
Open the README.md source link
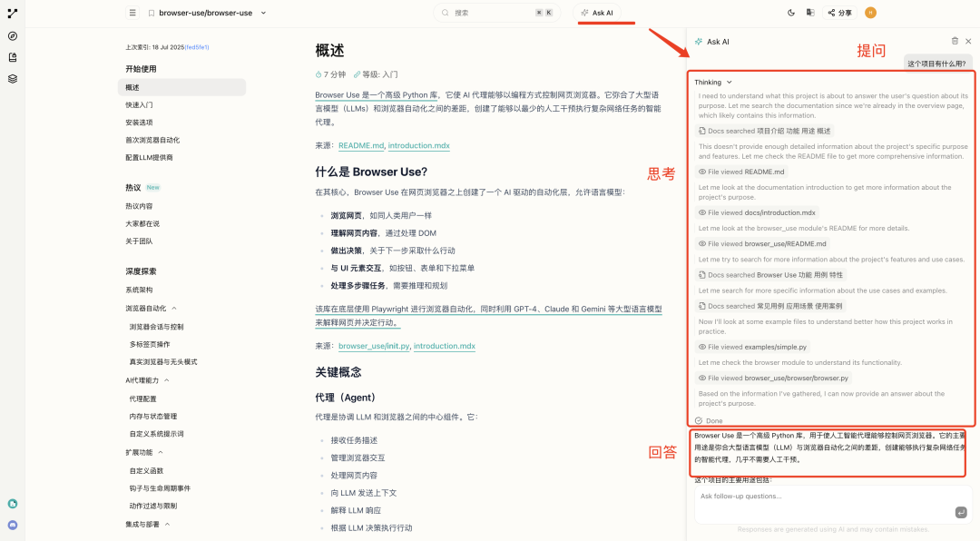(x=361, y=146)
